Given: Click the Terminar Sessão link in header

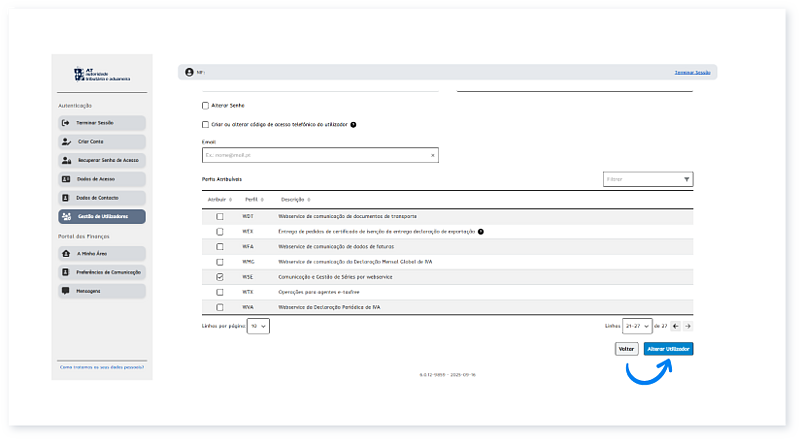Looking at the screenshot, I should click(x=695, y=73).
